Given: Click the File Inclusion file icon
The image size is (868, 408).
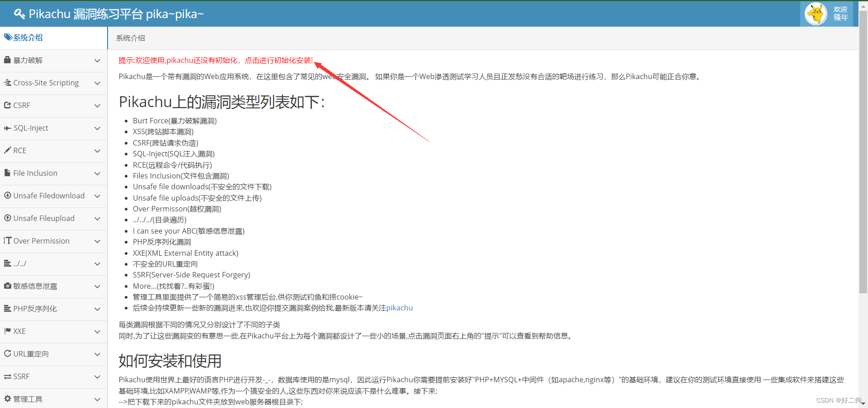Looking at the screenshot, I should 7,173.
